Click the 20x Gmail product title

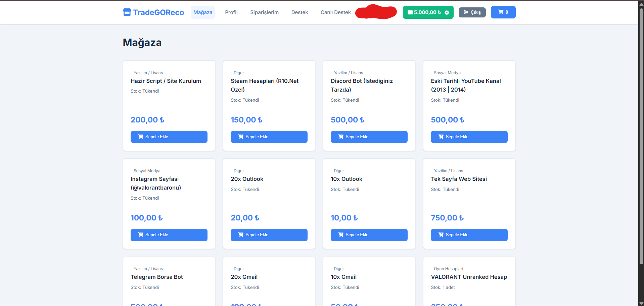244,277
